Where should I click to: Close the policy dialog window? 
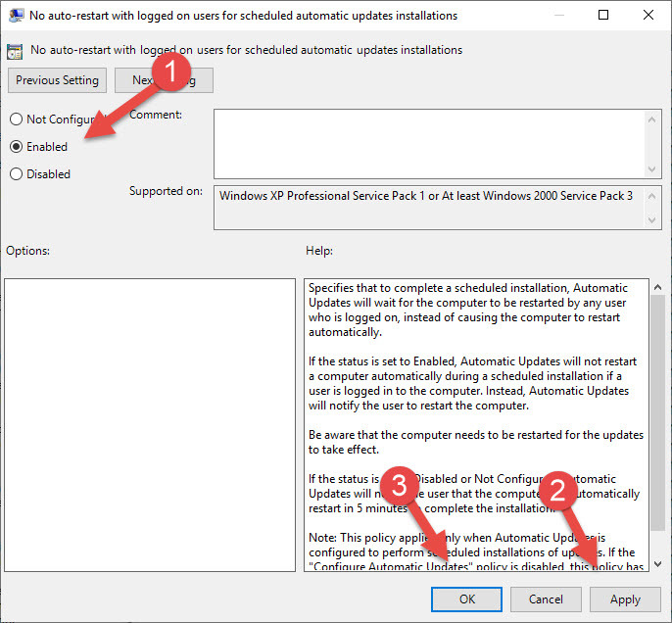[648, 15]
